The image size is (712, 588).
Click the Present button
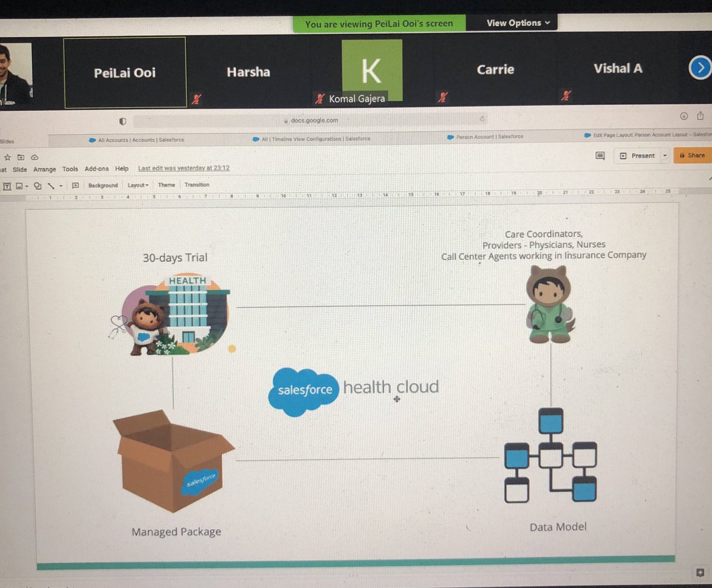point(637,155)
